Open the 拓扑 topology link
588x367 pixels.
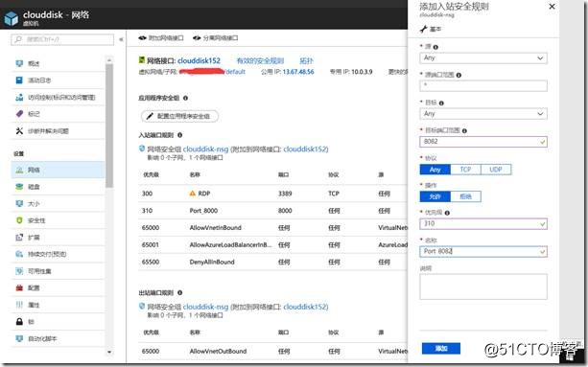pos(306,61)
